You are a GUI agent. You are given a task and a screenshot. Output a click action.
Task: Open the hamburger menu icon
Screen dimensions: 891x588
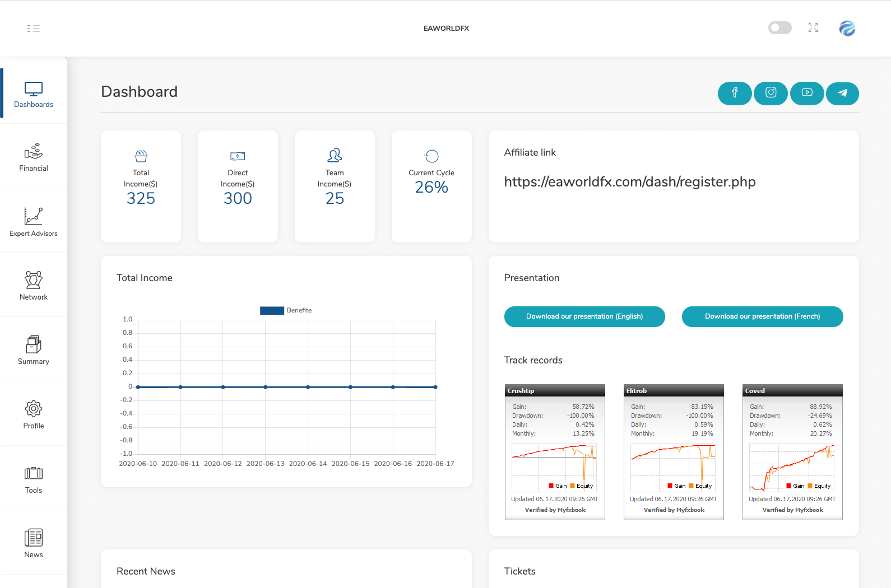[34, 29]
